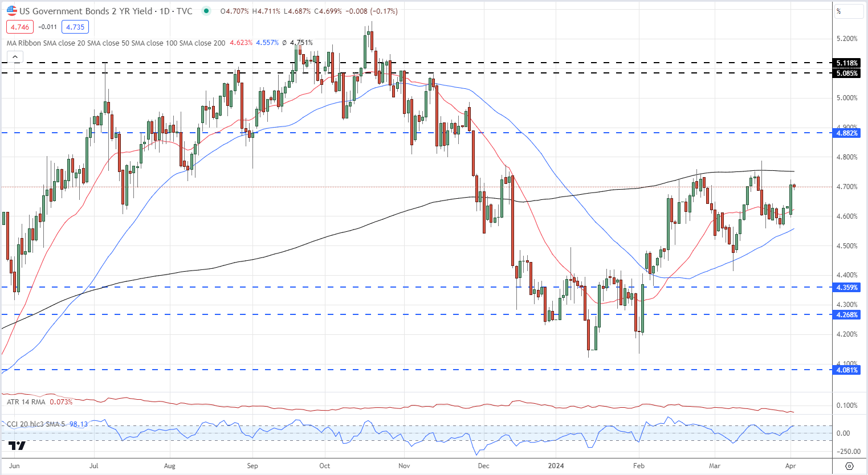Click the MA value 4.623% in red

241,43
